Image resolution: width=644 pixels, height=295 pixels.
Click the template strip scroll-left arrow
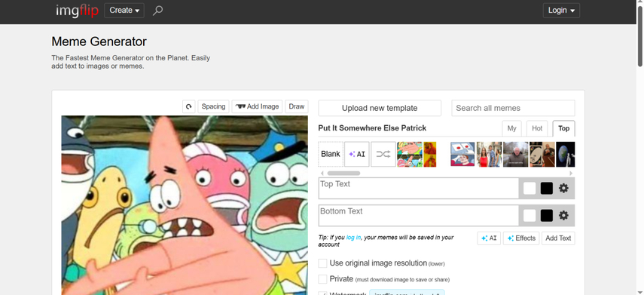tap(322, 174)
